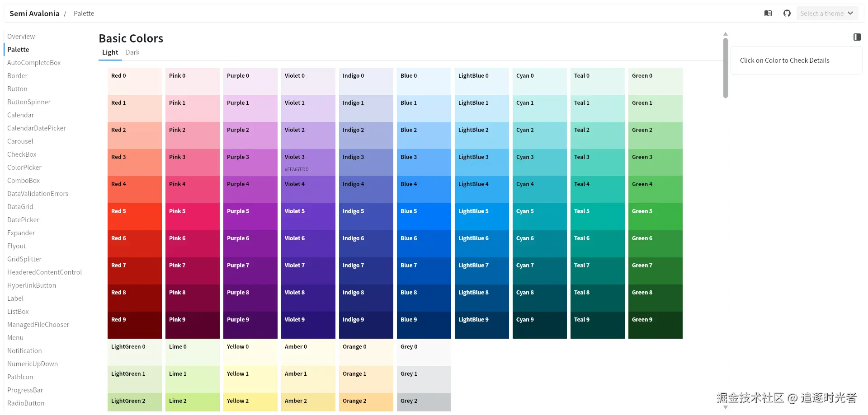Go to the AutoCompleteBox page
Image resolution: width=868 pixels, height=415 pixels.
click(x=34, y=63)
